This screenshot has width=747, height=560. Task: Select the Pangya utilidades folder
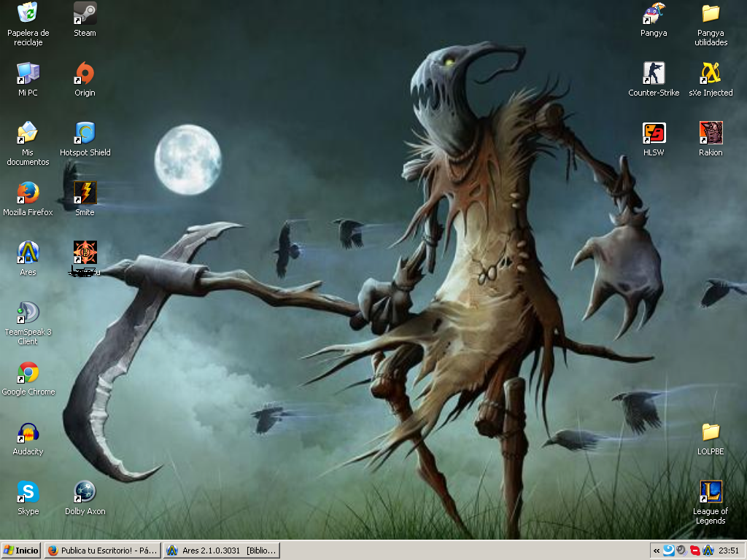(711, 13)
